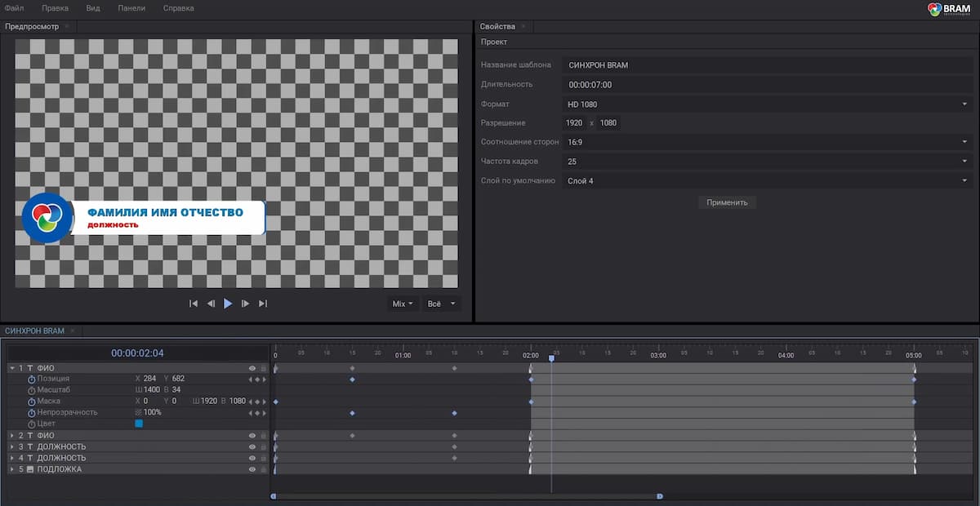Open the Справка menu
Screen dimensions: 980x506
(x=179, y=8)
